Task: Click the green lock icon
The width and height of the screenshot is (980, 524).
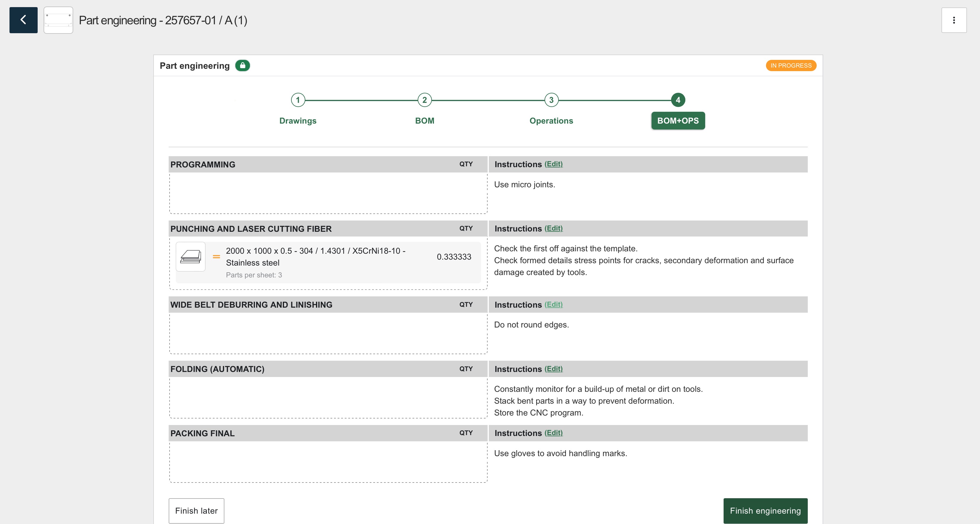Action: [242, 65]
